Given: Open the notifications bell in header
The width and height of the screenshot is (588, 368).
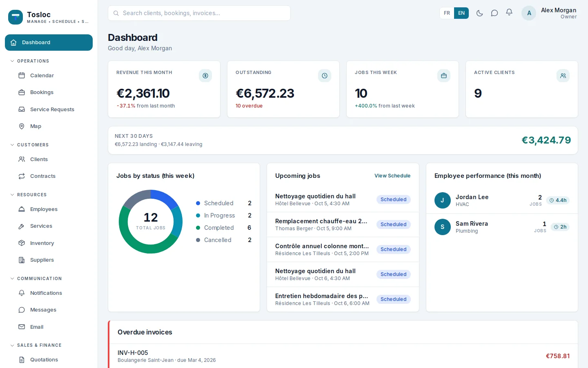Looking at the screenshot, I should tap(509, 13).
